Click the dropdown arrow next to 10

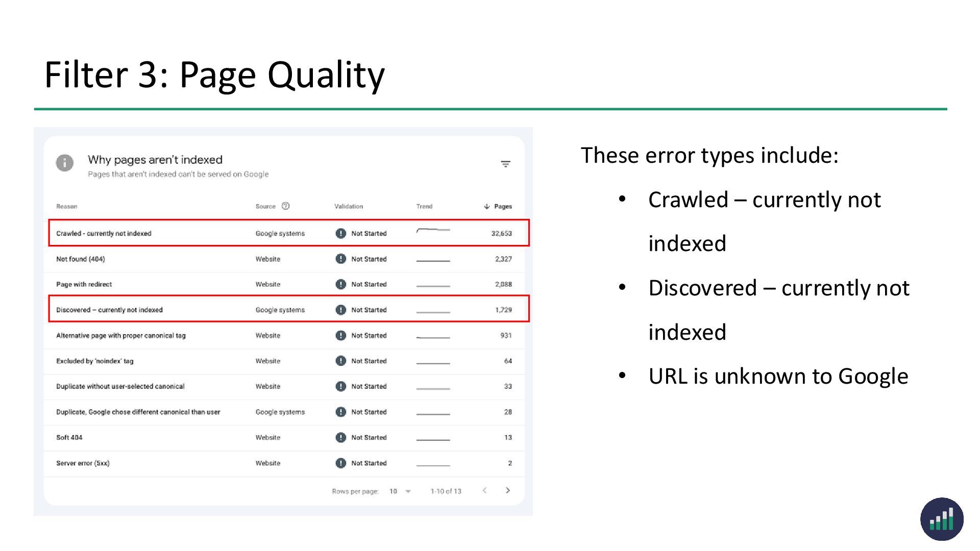(x=408, y=491)
